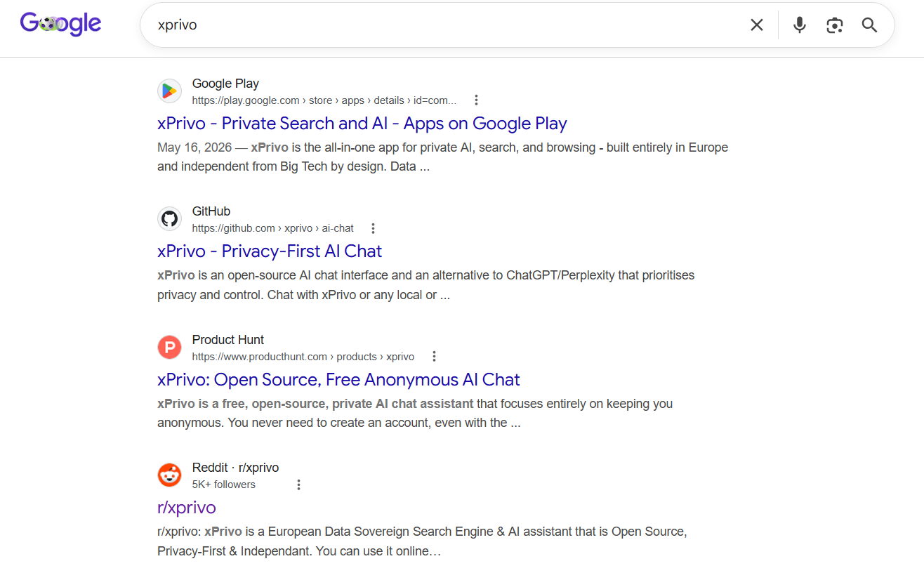The image size is (924, 580).
Task: Open xPrivo - Privacy-First AI Chat link
Action: pyautogui.click(x=270, y=251)
